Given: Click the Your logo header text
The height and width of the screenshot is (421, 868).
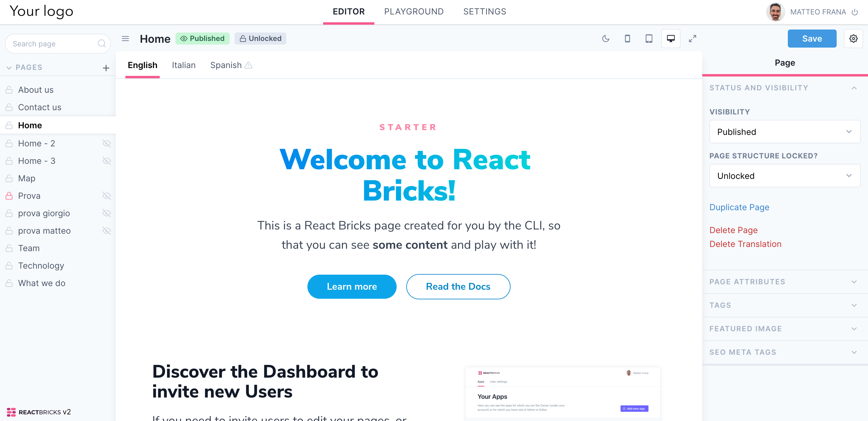Looking at the screenshot, I should coord(41,11).
